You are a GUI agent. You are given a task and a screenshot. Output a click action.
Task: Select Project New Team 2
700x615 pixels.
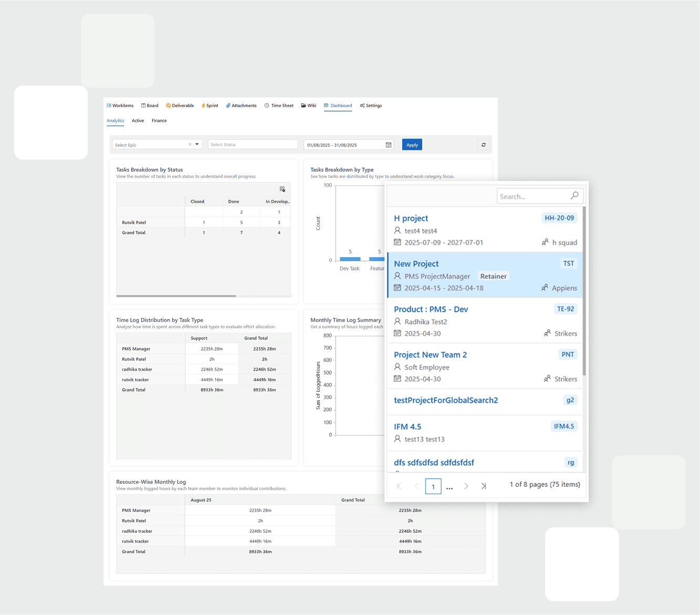485,366
